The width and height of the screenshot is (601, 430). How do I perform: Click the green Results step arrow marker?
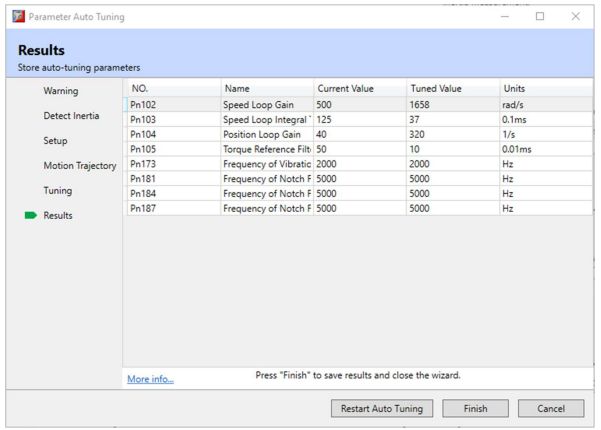pyautogui.click(x=31, y=215)
